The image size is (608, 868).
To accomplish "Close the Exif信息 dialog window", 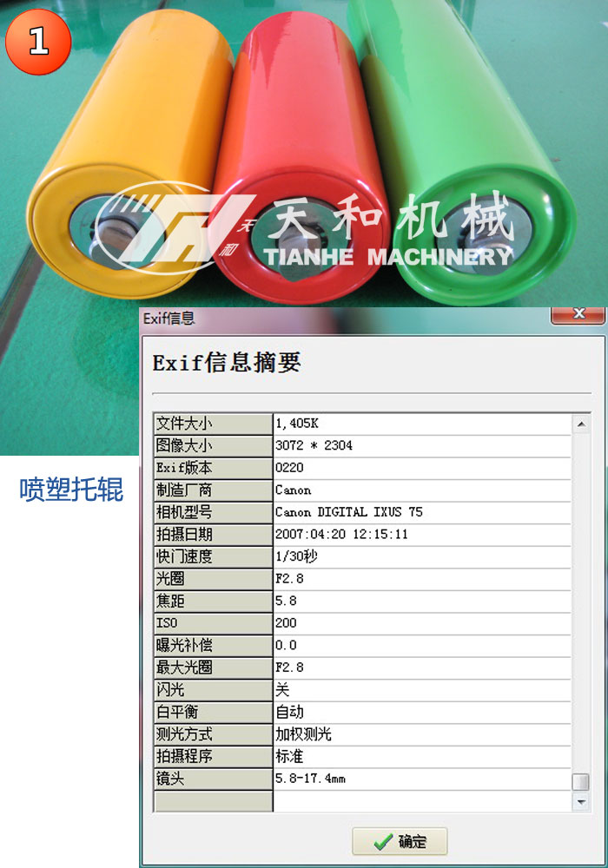I will tap(578, 314).
